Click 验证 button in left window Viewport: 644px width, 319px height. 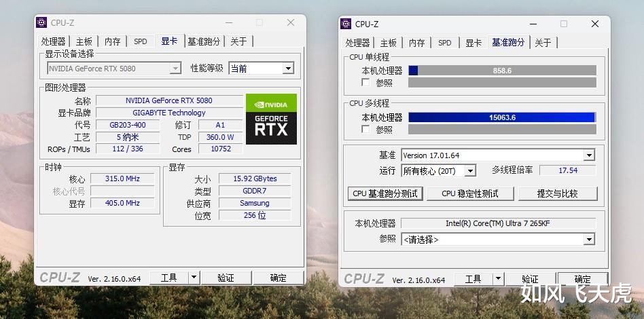click(226, 278)
